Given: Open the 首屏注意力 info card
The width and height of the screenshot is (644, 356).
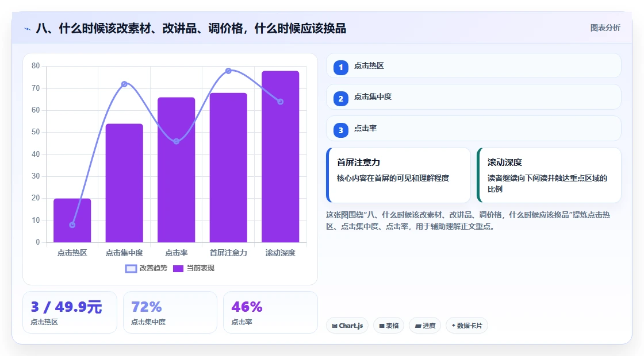Looking at the screenshot, I should [398, 175].
